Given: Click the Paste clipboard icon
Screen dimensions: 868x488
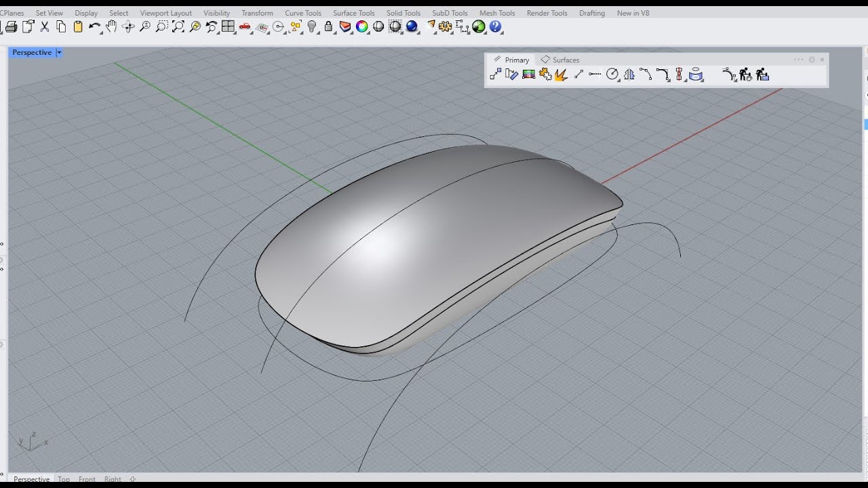Looking at the screenshot, I should click(x=78, y=27).
